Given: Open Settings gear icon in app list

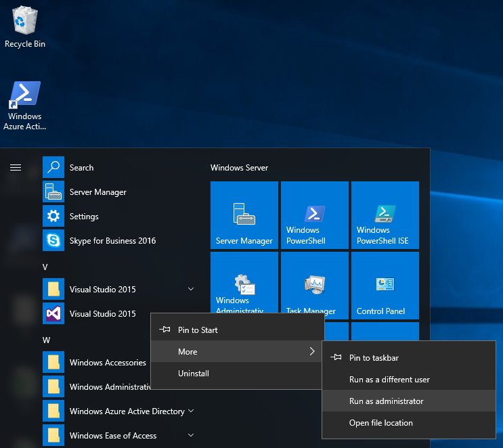Looking at the screenshot, I should tap(53, 217).
